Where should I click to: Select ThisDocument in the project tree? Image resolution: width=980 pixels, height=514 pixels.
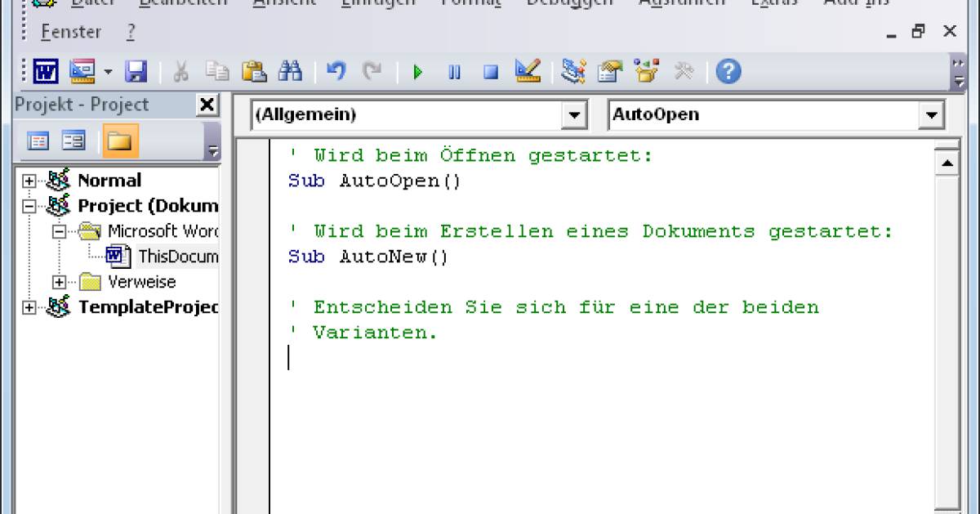(178, 257)
